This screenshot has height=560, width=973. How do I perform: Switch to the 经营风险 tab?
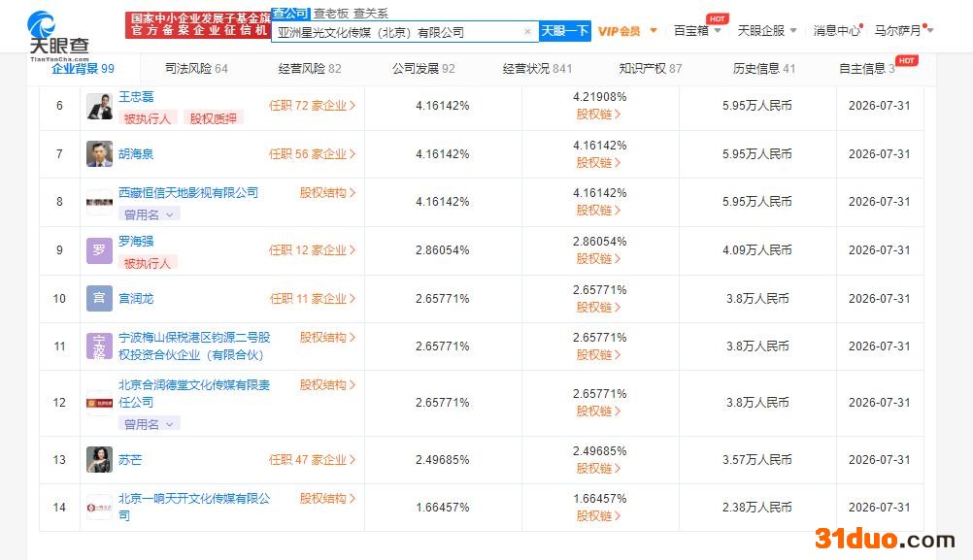click(x=310, y=69)
